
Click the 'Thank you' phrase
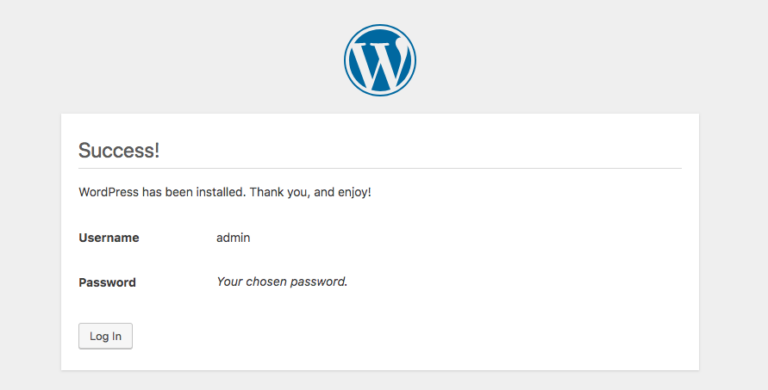pyautogui.click(x=279, y=192)
